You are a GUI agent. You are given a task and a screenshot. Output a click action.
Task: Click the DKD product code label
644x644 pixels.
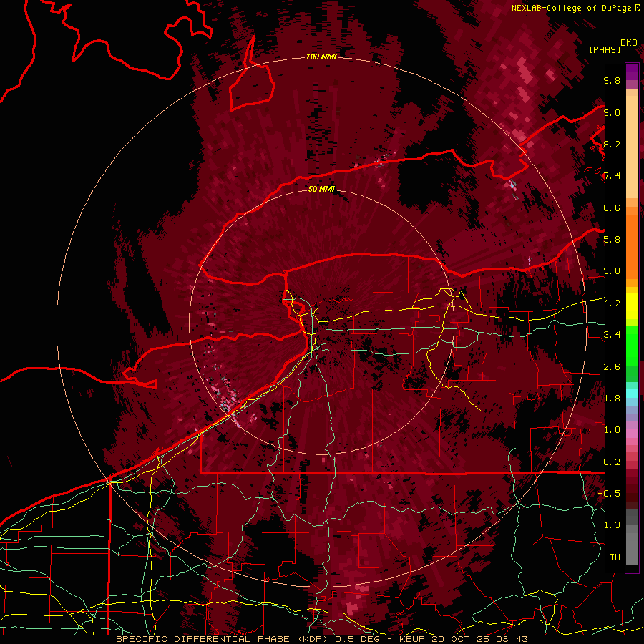pyautogui.click(x=629, y=43)
